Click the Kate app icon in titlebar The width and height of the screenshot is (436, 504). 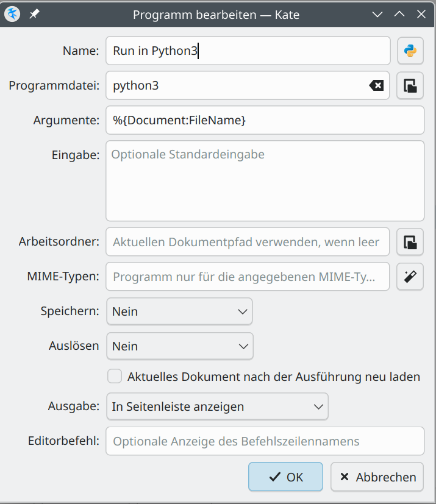coord(12,14)
